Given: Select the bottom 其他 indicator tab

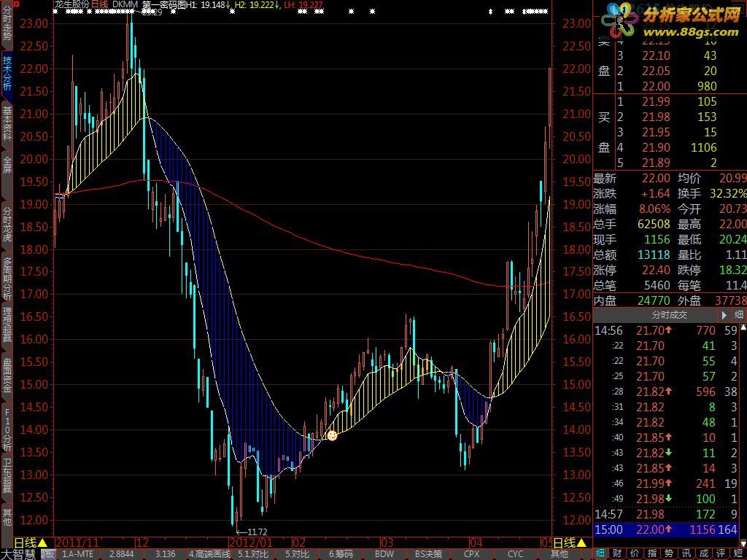Looking at the screenshot, I should coord(559,554).
